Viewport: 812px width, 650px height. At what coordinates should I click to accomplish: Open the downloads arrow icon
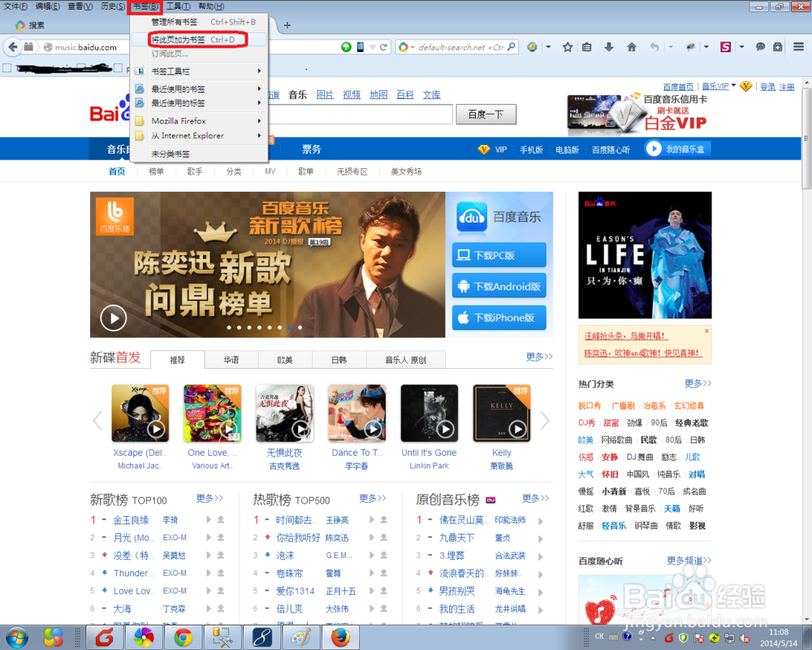[x=609, y=47]
